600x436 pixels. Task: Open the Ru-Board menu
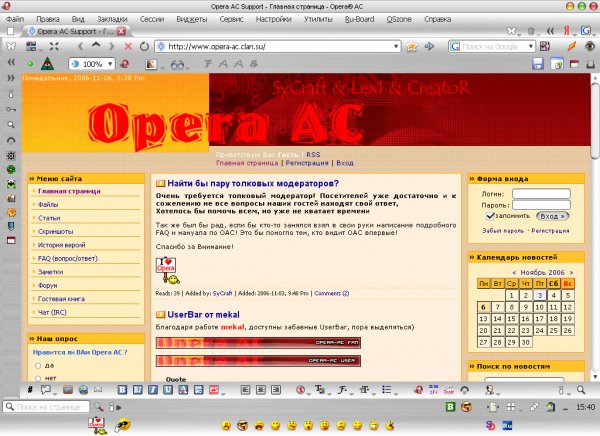tap(359, 19)
